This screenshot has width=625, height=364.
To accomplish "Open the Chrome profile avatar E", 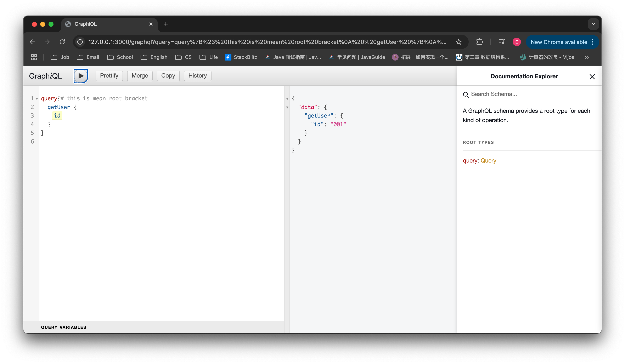I will pos(517,42).
